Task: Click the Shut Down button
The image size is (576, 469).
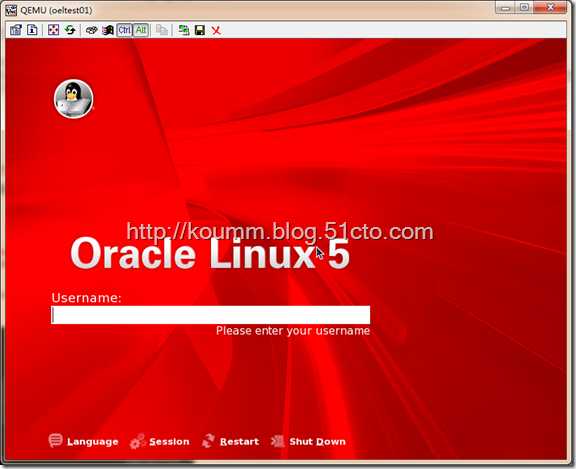Action: (x=309, y=441)
